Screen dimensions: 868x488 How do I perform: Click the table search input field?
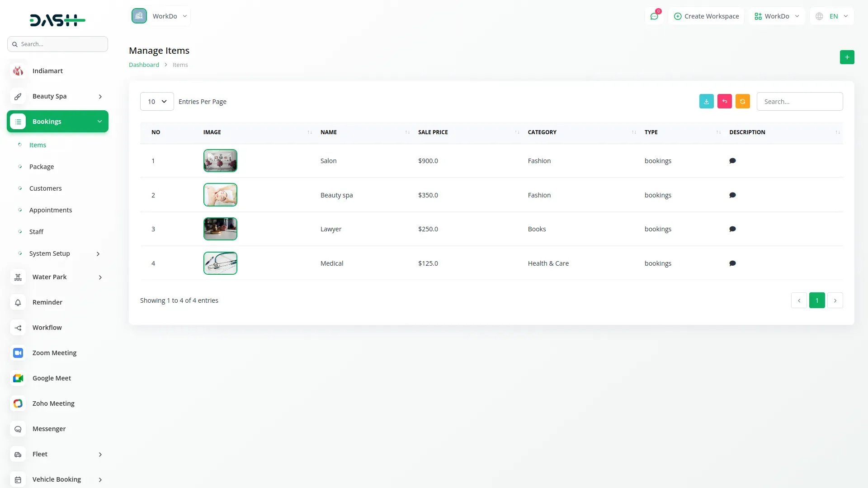click(x=799, y=102)
